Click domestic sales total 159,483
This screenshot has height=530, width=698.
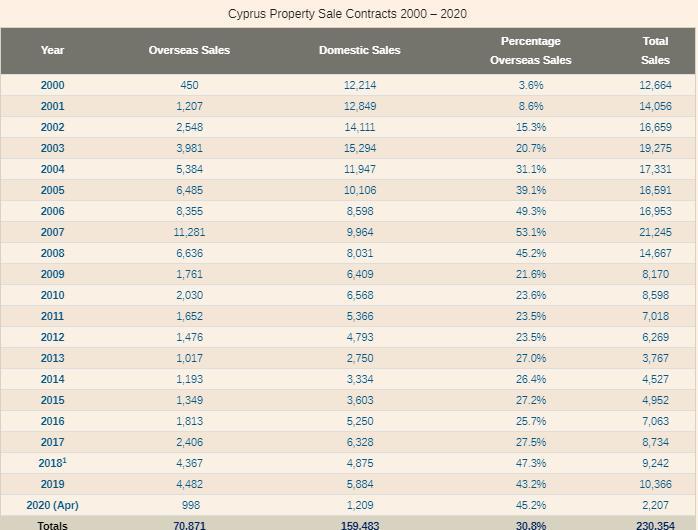coord(359,524)
